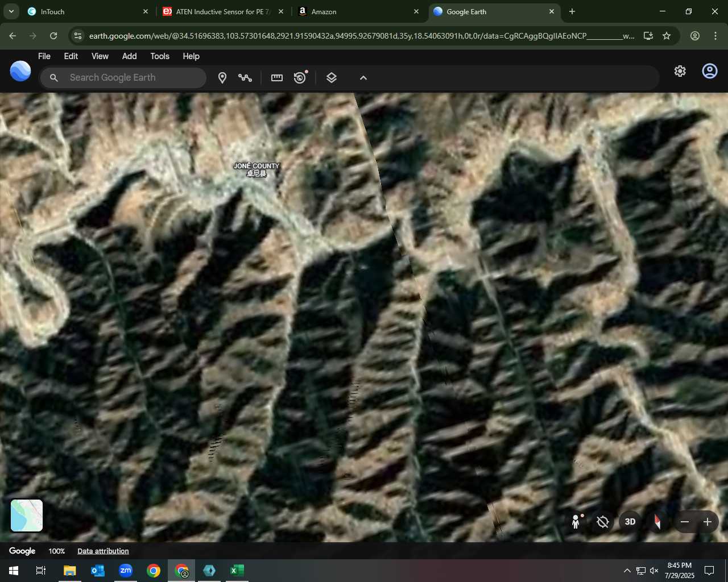Reset north with the compass

pyautogui.click(x=657, y=522)
